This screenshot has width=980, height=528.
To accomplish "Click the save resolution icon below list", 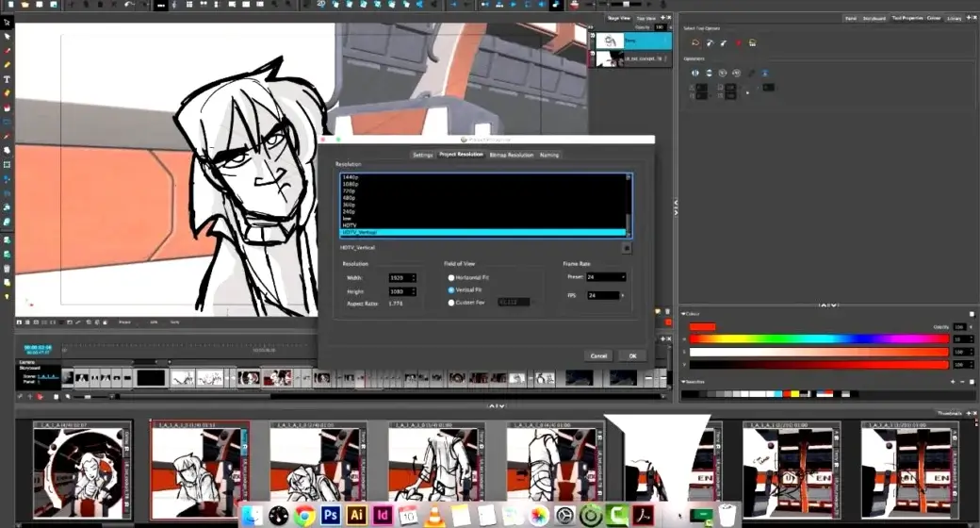I will pos(627,248).
